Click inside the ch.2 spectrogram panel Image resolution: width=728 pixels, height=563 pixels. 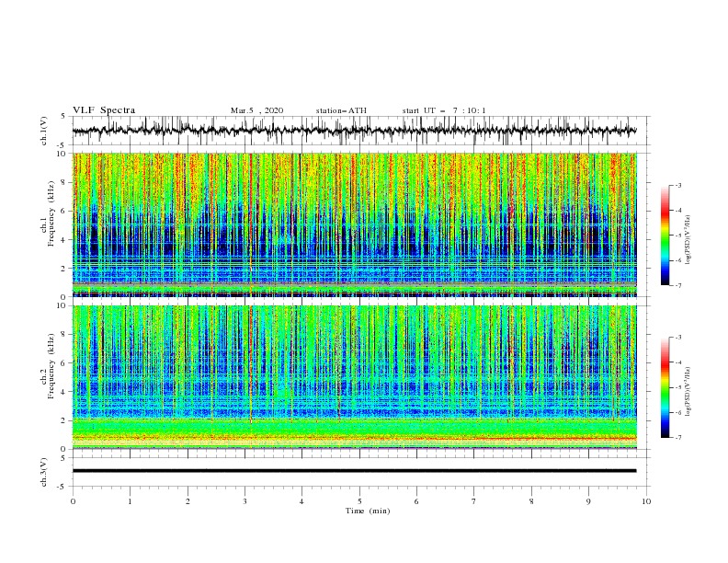coord(354,377)
